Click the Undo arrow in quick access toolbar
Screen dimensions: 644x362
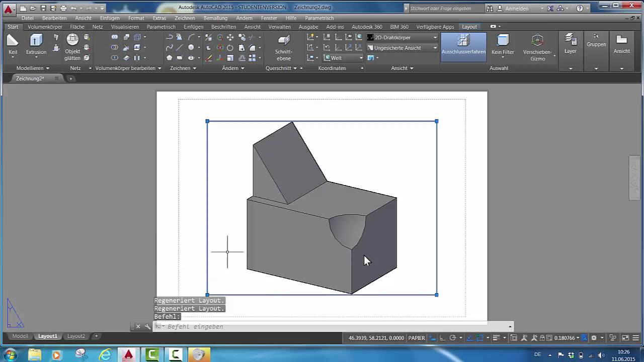[74, 8]
